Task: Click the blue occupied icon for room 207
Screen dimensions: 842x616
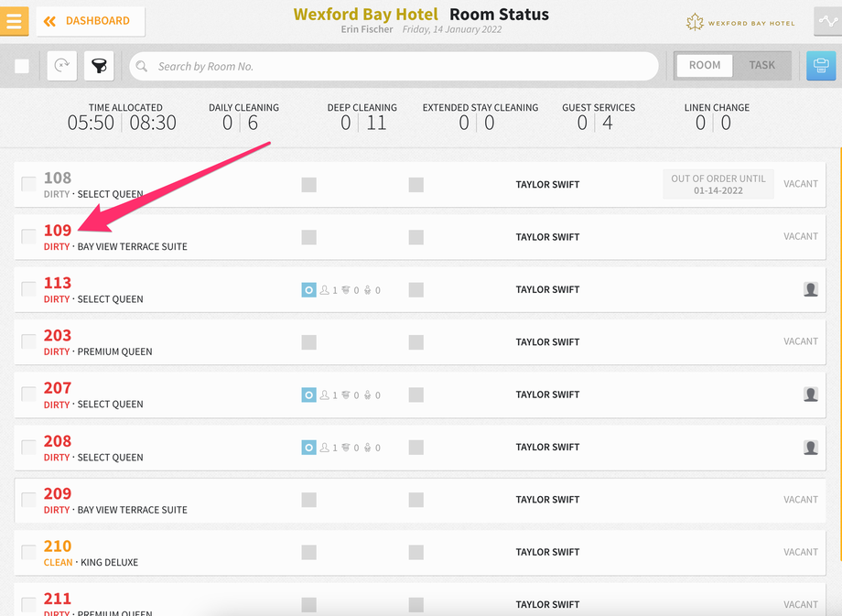Action: pyautogui.click(x=308, y=395)
